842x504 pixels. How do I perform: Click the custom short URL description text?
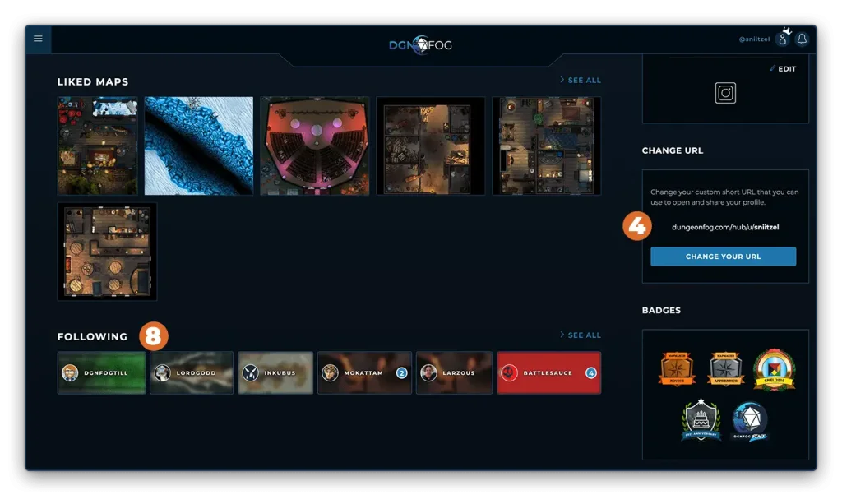(x=724, y=197)
